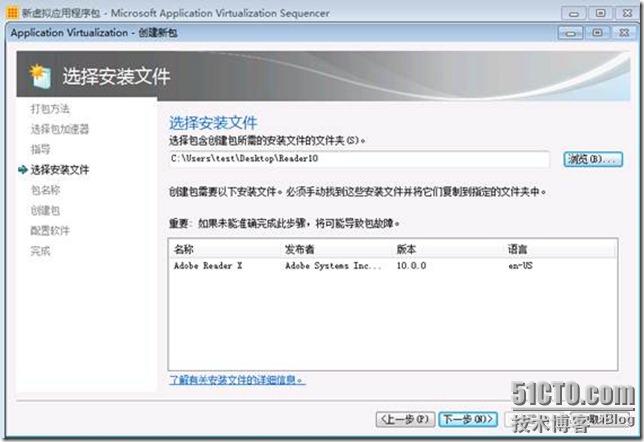Jump to the 包名称 step
This screenshot has width=644, height=442.
(45, 190)
